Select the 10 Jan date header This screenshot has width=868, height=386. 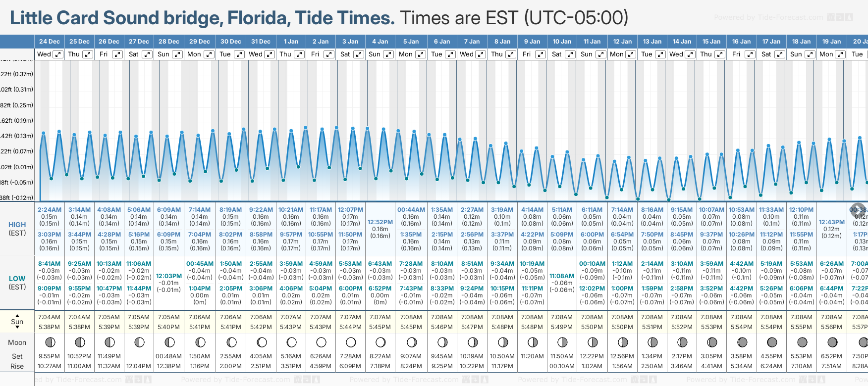562,42
